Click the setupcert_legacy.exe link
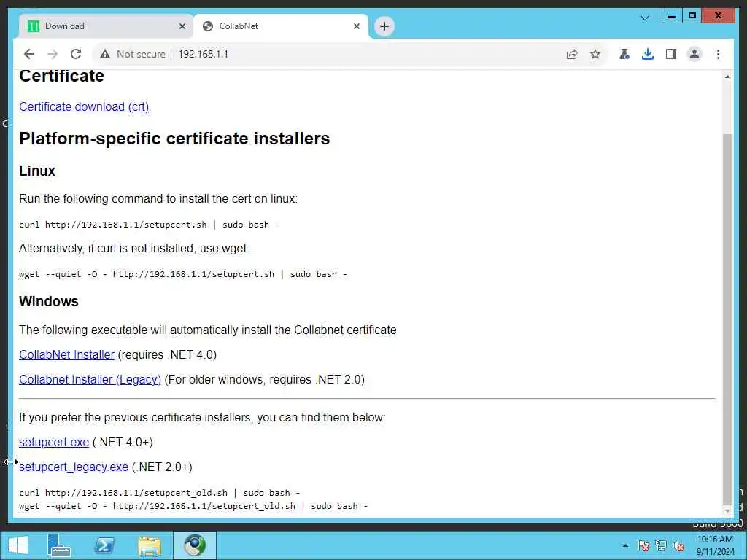The height and width of the screenshot is (560, 747). [74, 467]
